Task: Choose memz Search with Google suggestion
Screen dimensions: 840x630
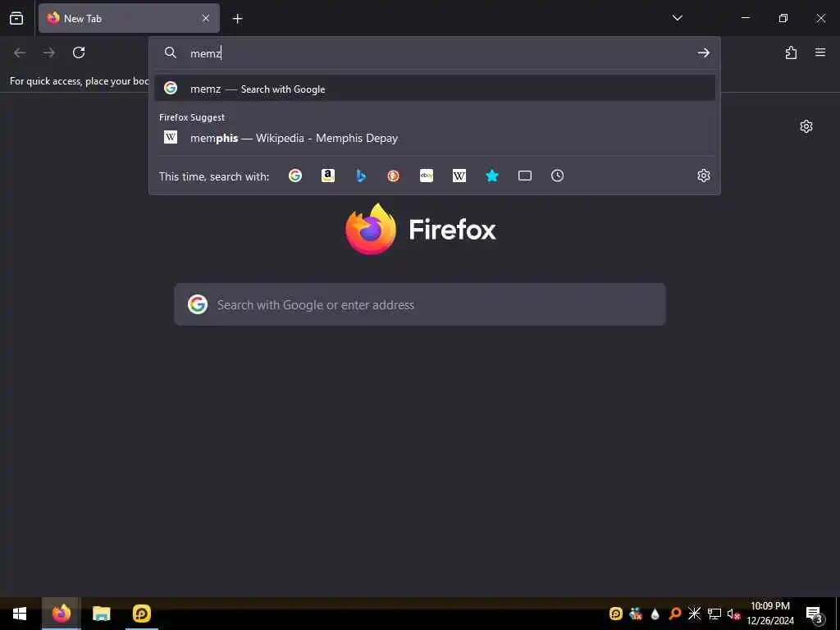Action: [435, 89]
